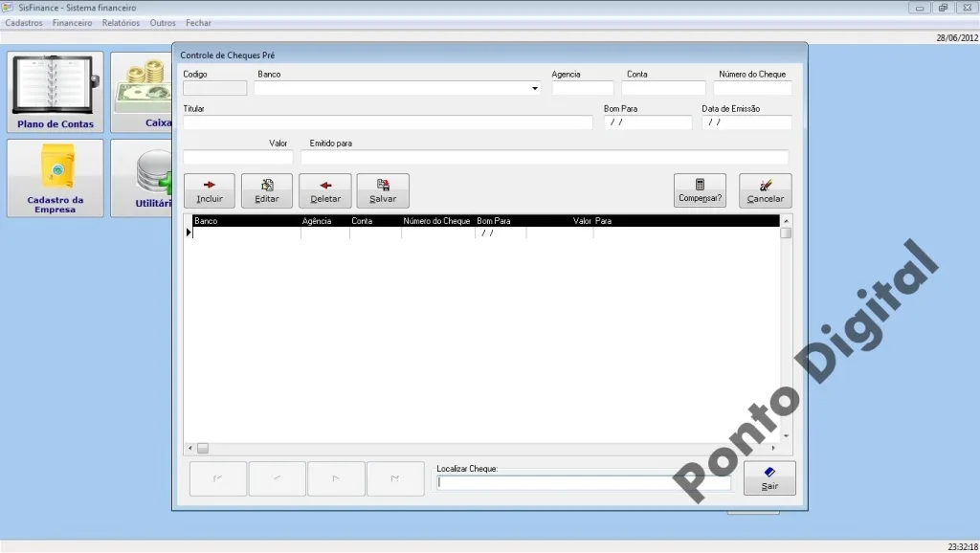The width and height of the screenshot is (980, 553).
Task: Click the Localizar Cheque search field
Action: pos(583,482)
